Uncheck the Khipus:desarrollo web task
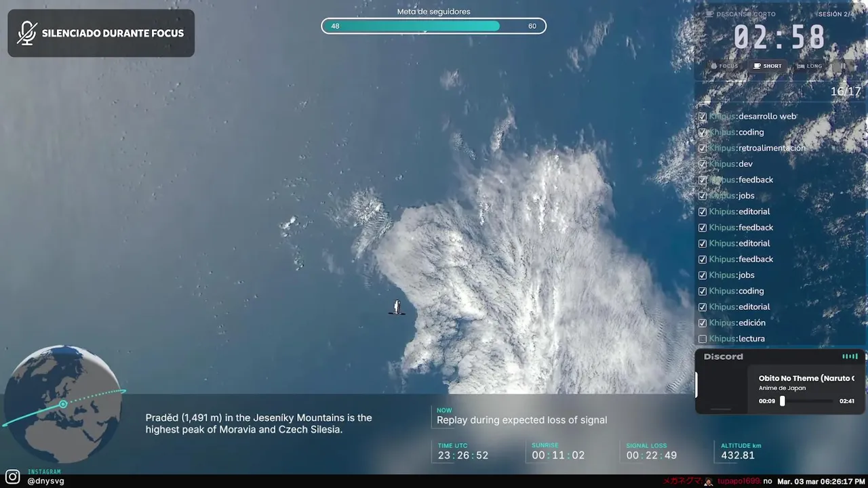Screen dimensions: 868x488 pyautogui.click(x=703, y=117)
